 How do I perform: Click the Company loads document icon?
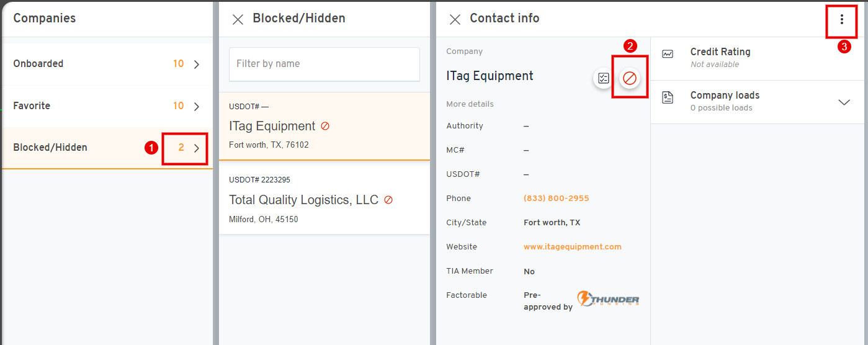(668, 97)
